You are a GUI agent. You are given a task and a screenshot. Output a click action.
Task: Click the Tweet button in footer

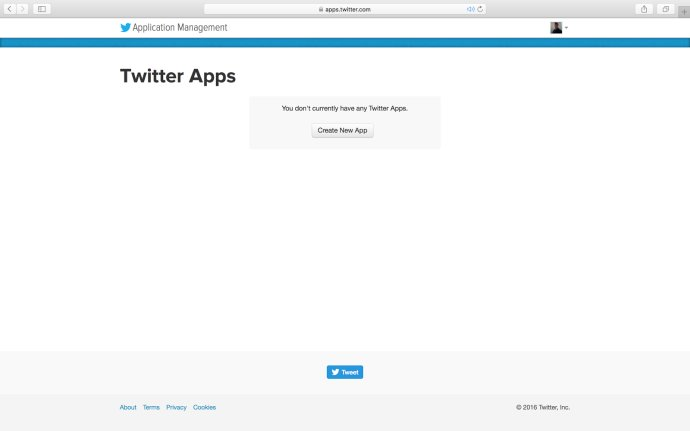tap(345, 372)
